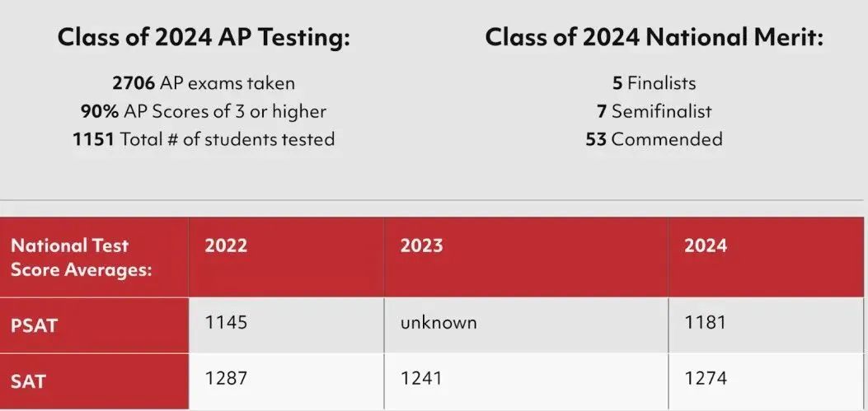The height and width of the screenshot is (411, 868).
Task: Click the PSAT 2022 score 1145
Action: click(226, 323)
